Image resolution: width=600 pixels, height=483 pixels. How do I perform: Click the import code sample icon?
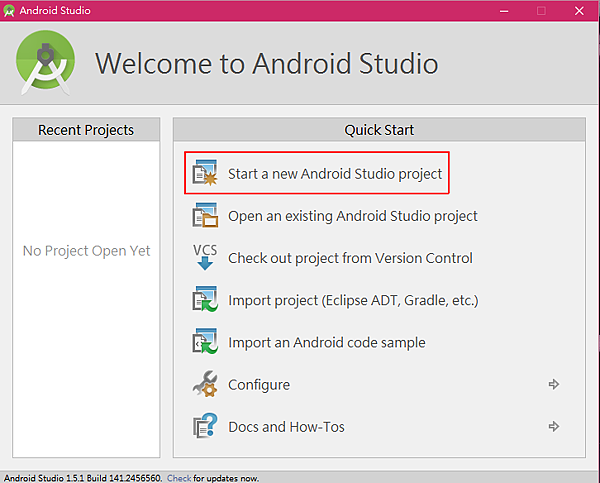pos(205,342)
